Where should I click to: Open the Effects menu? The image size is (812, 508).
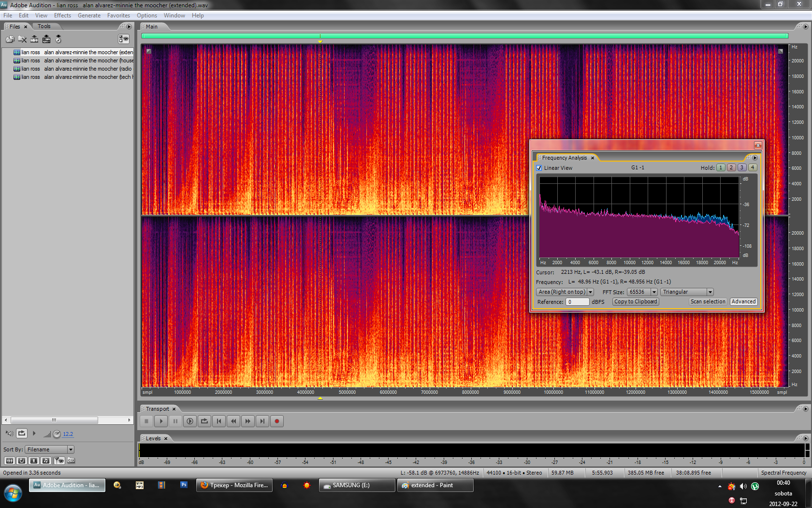click(62, 15)
